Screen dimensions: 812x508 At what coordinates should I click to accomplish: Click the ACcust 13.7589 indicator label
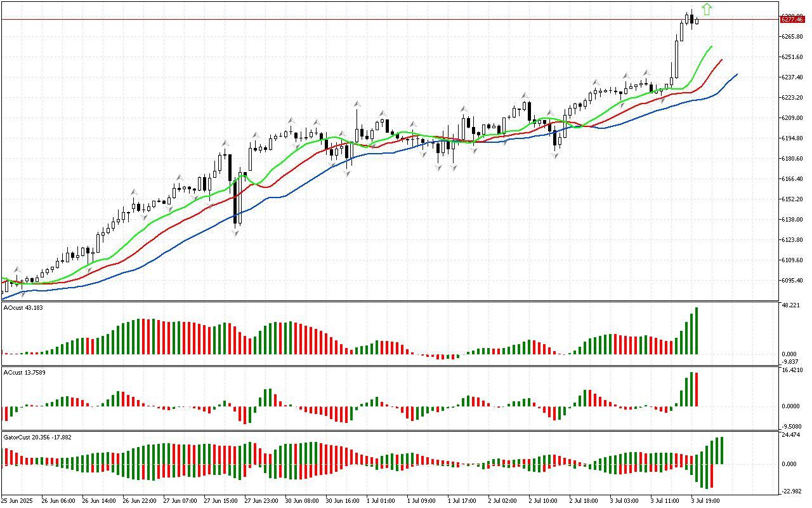point(23,372)
